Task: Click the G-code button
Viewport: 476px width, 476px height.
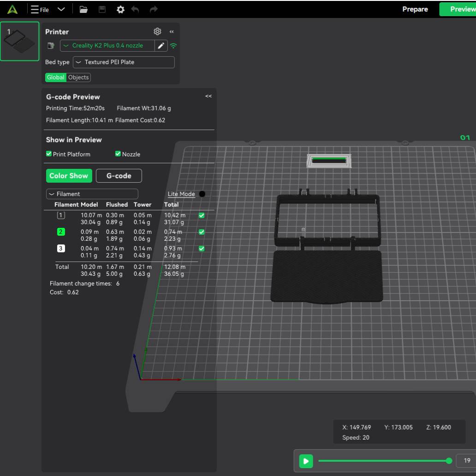Action: click(x=119, y=176)
